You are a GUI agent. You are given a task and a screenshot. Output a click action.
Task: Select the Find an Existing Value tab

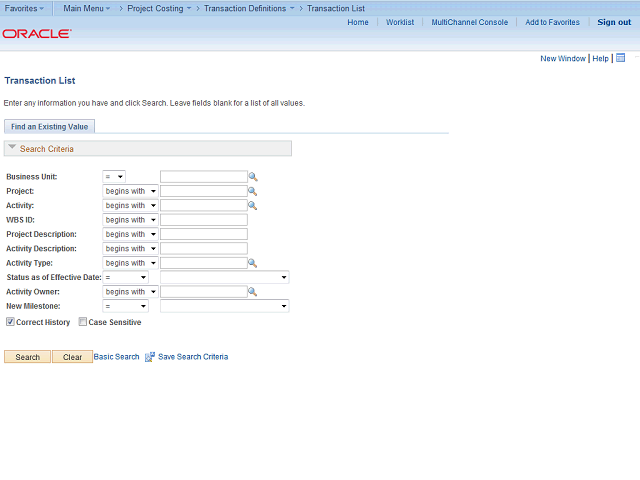[x=49, y=126]
